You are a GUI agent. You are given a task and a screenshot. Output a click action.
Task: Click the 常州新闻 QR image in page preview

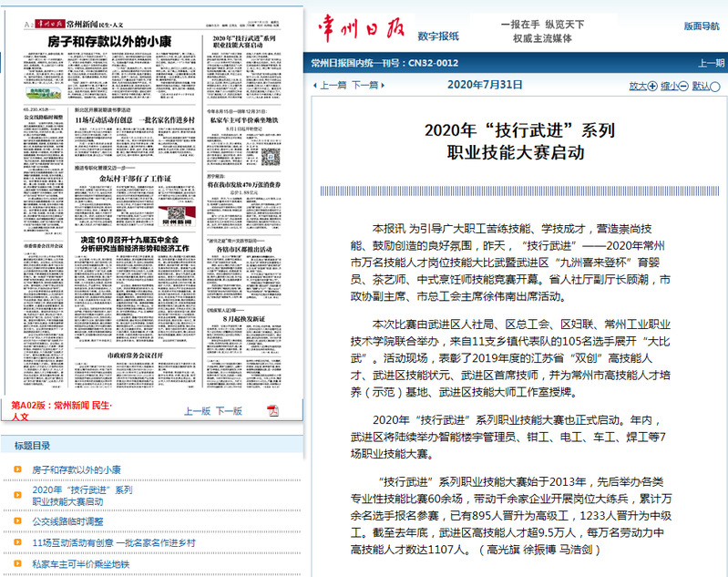pyautogui.click(x=178, y=216)
